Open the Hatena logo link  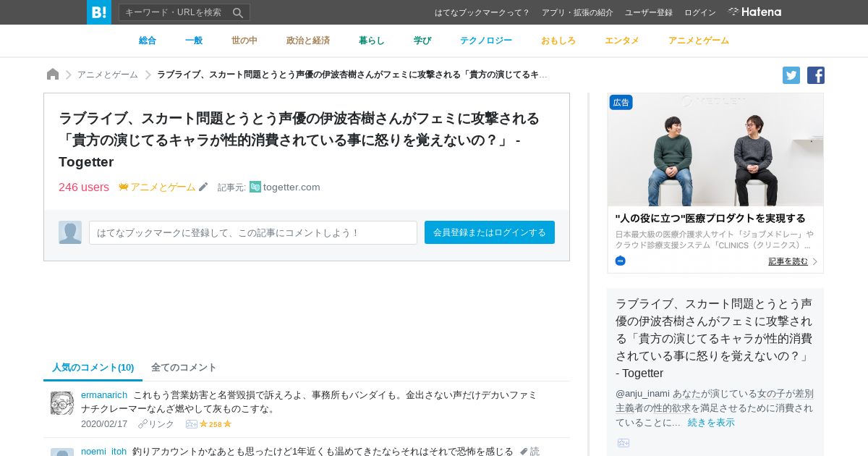tap(754, 12)
